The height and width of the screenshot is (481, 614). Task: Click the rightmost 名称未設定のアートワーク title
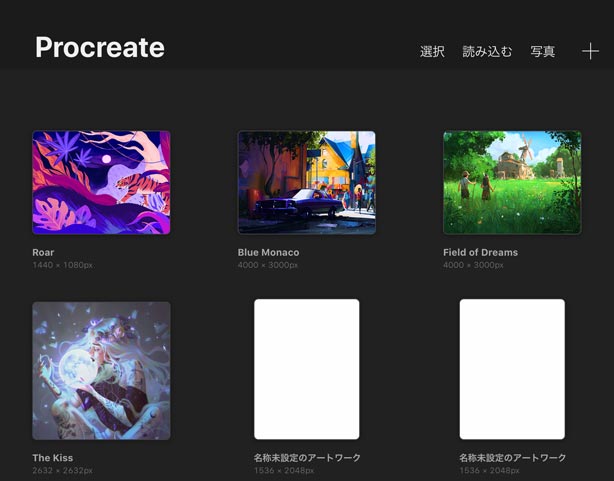click(513, 457)
